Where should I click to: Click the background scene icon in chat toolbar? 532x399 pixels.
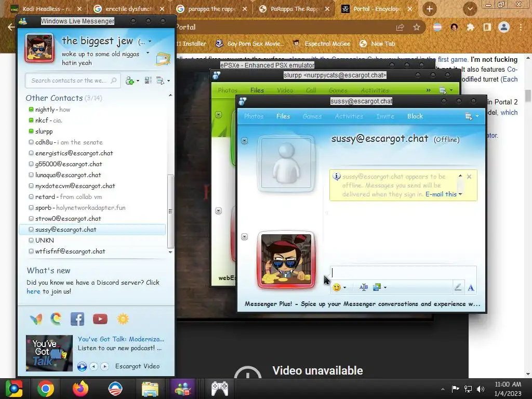(x=377, y=287)
